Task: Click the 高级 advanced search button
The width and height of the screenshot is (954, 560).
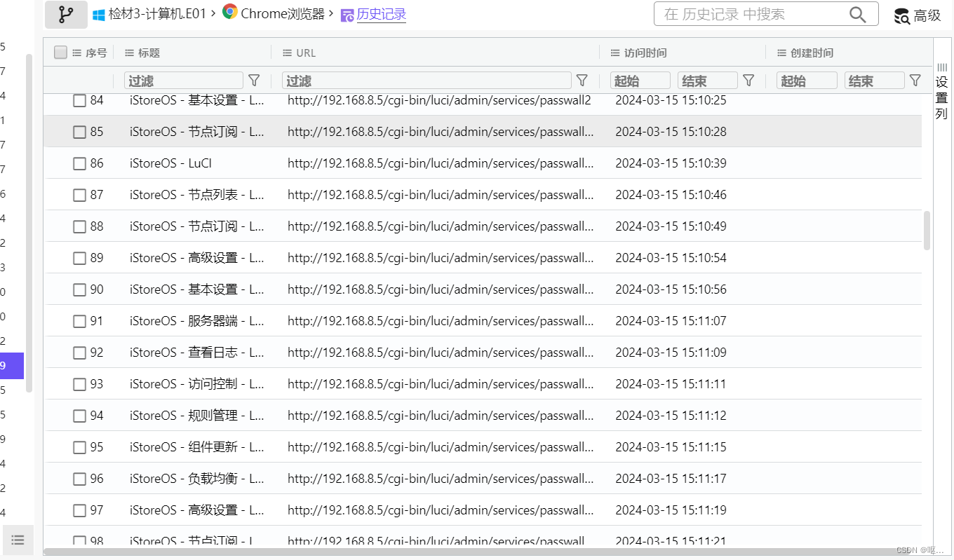Action: [918, 16]
